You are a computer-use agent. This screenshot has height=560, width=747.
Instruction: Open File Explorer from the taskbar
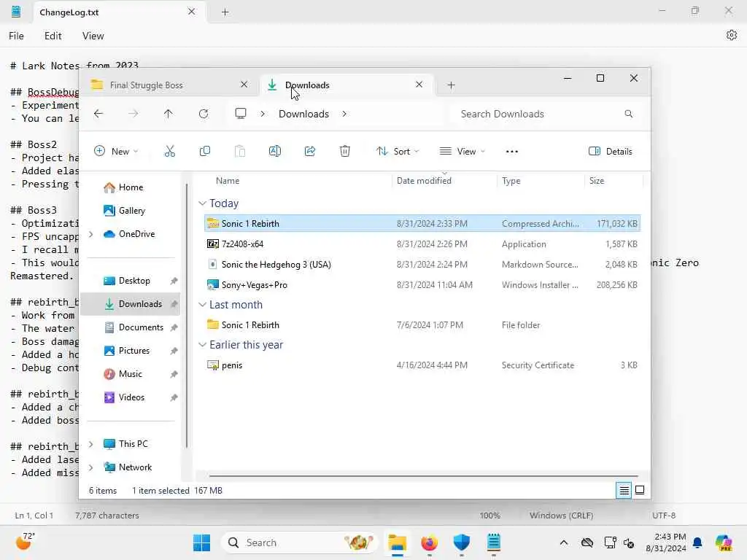tap(397, 542)
